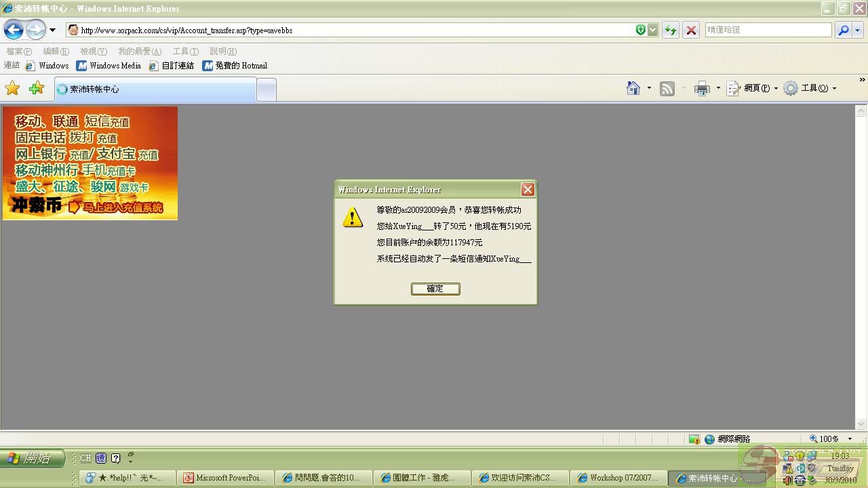
Task: Click the search magnifier button
Action: (843, 30)
